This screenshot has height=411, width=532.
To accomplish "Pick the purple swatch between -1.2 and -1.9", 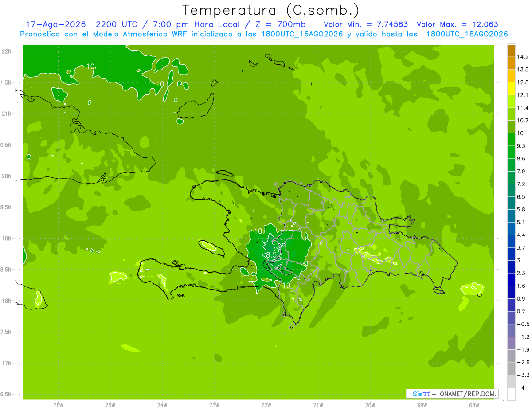I will coord(511,343).
